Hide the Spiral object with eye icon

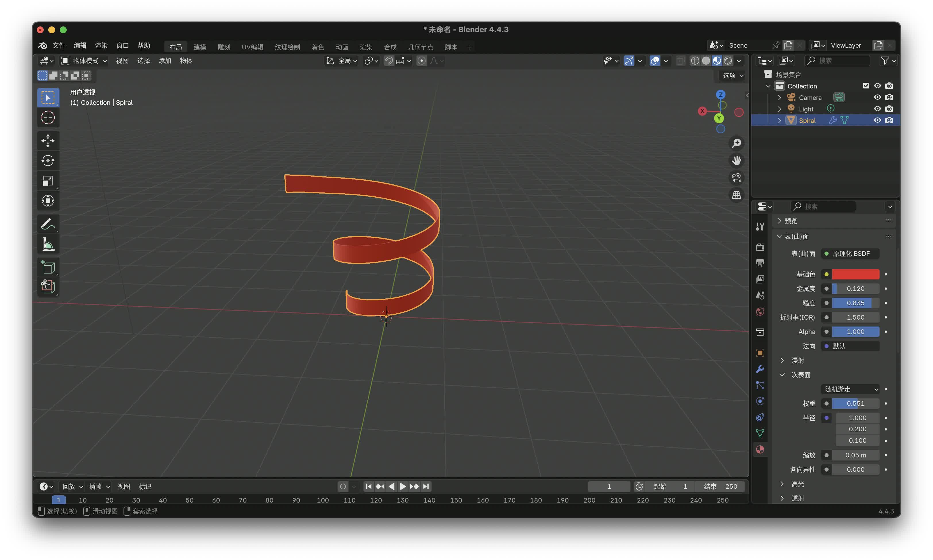click(x=877, y=120)
